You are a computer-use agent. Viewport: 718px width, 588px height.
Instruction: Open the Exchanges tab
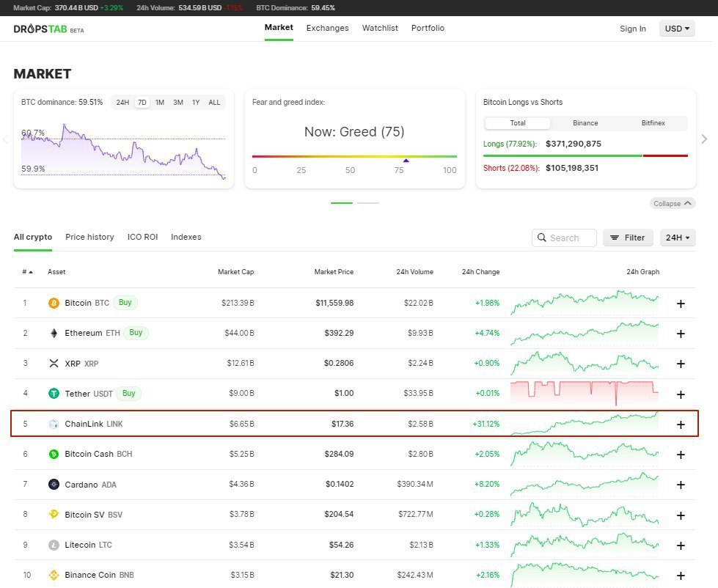pos(327,28)
